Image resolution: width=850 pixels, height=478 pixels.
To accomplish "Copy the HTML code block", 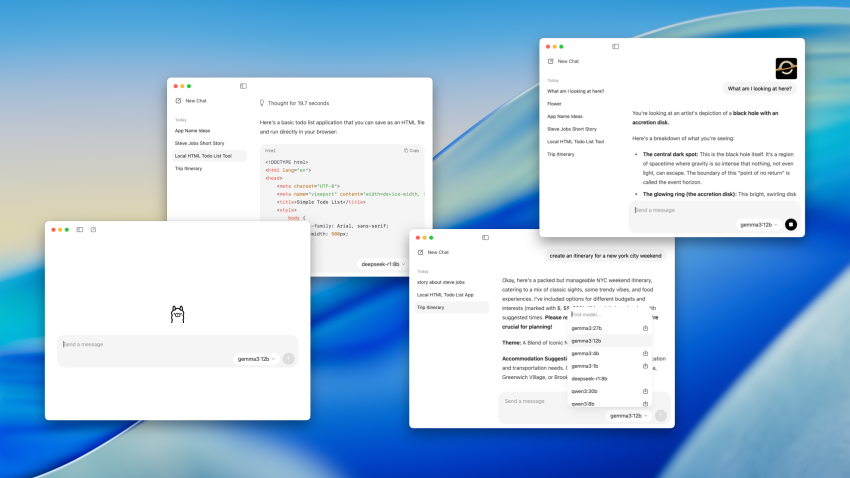I will (411, 150).
